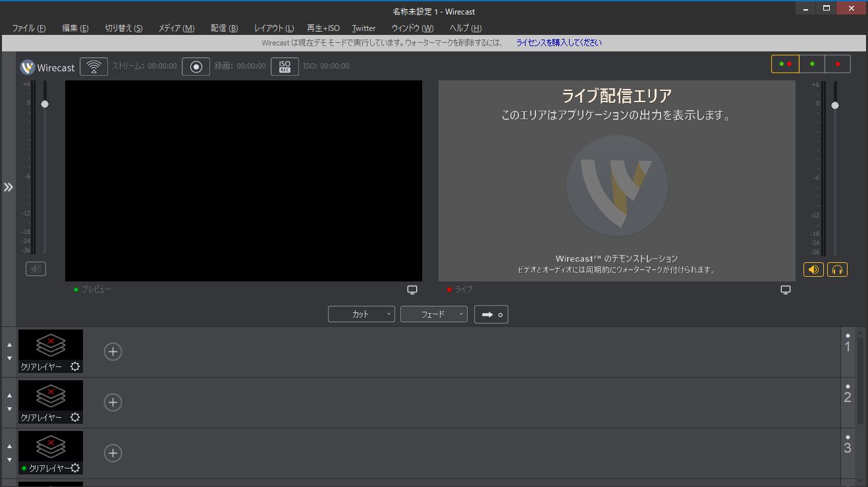This screenshot has width=868, height=487.
Task: Move layer 1 up with the arrow
Action: pos(9,345)
